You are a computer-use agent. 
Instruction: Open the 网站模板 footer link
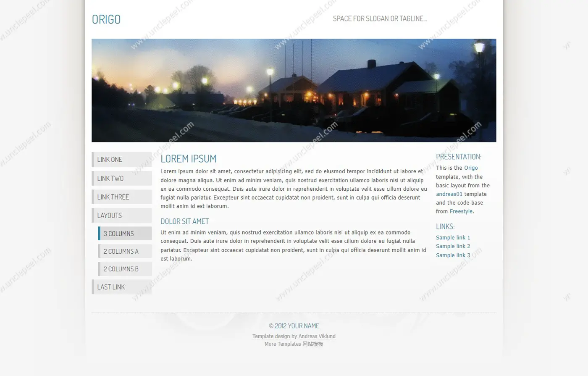(x=313, y=344)
